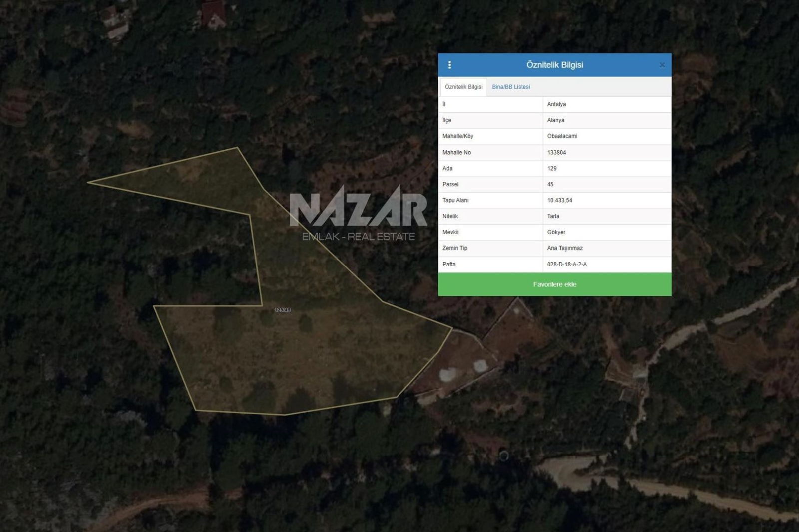Screen dimensions: 799x532
Task: Click the Mevkii row label
Action: [450, 232]
